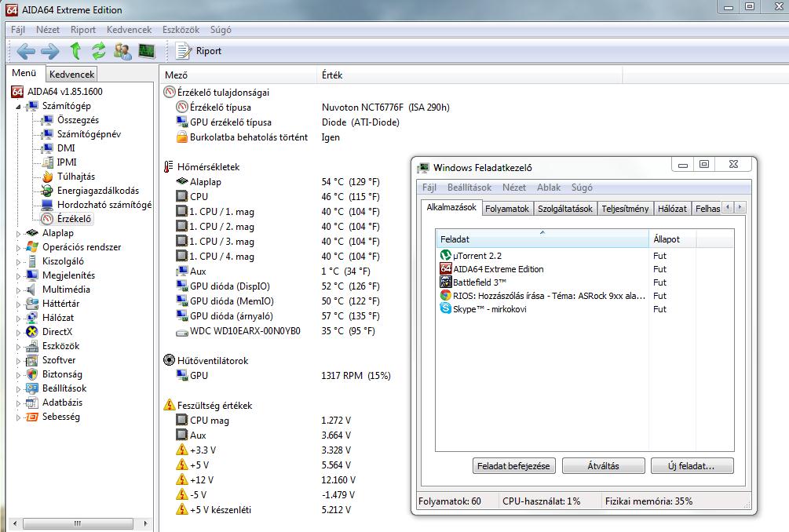Select IPMI tree item
Viewport: 789px width, 532px height.
tap(67, 162)
